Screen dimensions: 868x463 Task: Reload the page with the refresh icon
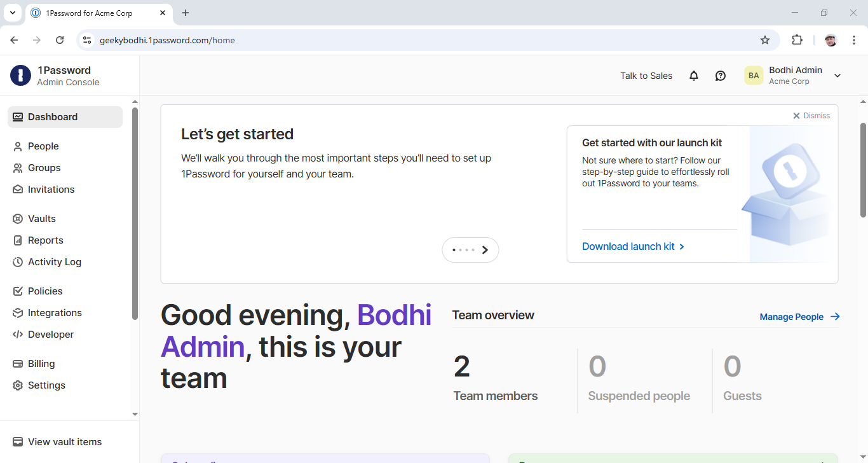[60, 40]
